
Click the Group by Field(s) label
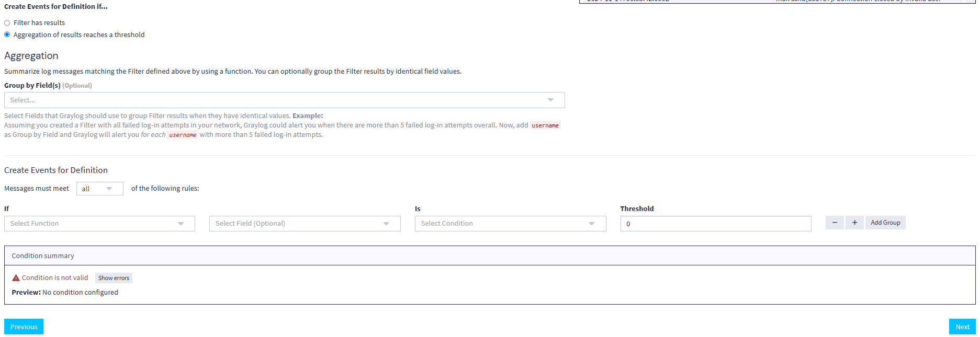pyautogui.click(x=32, y=85)
